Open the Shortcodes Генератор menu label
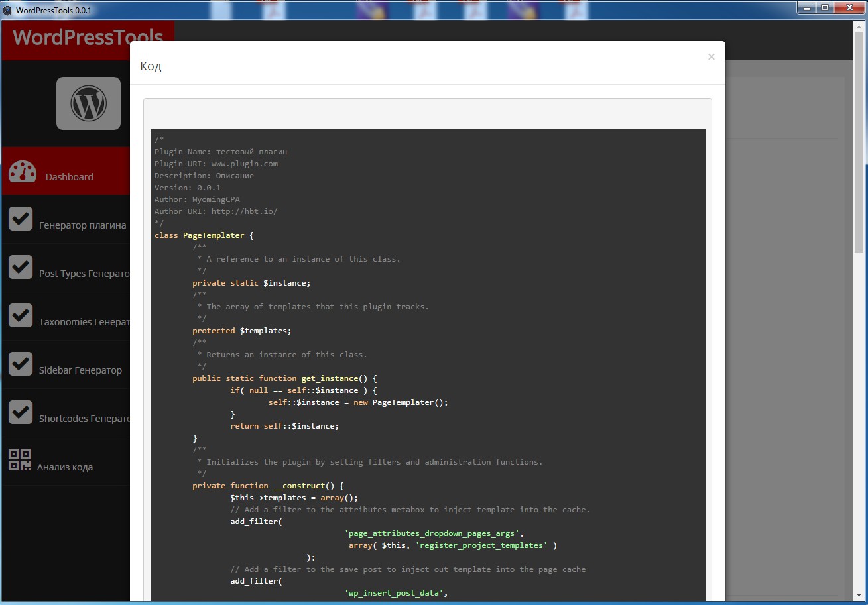868x605 pixels. click(84, 419)
